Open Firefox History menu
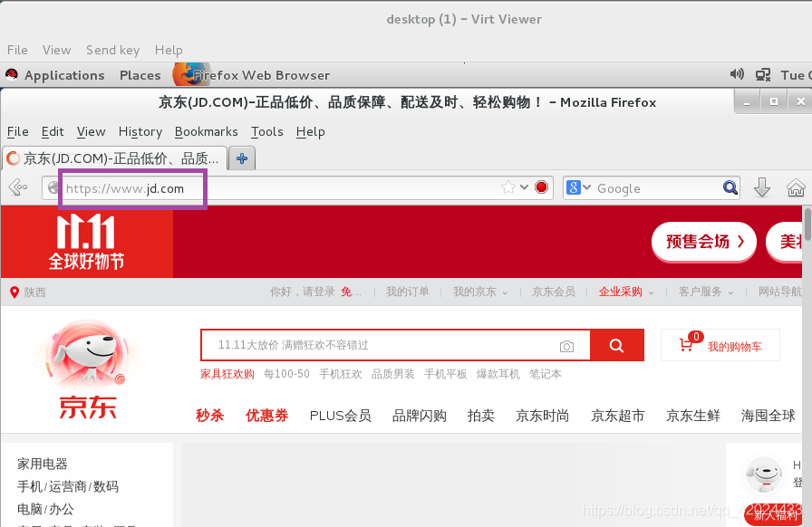 point(140,132)
